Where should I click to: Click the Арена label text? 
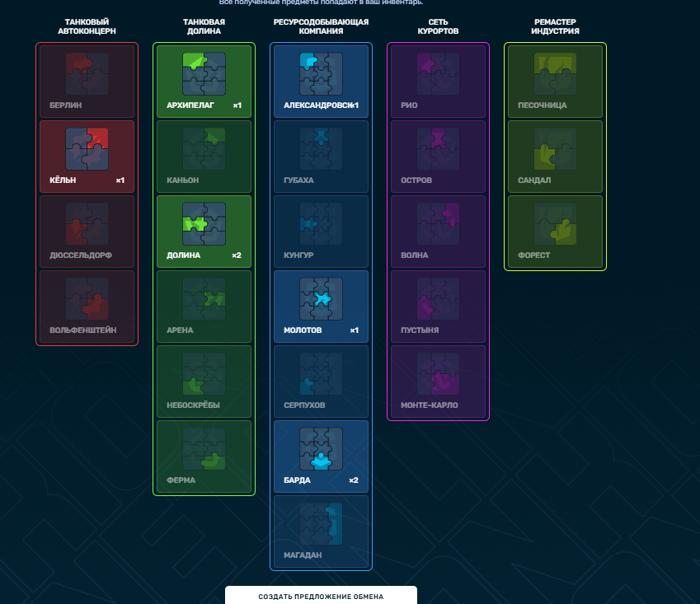click(x=180, y=330)
